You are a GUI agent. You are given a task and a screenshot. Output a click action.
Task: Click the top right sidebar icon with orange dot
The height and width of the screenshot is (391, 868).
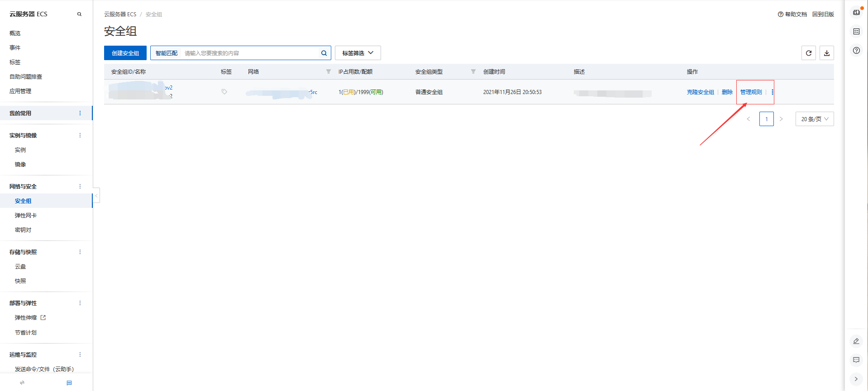856,12
